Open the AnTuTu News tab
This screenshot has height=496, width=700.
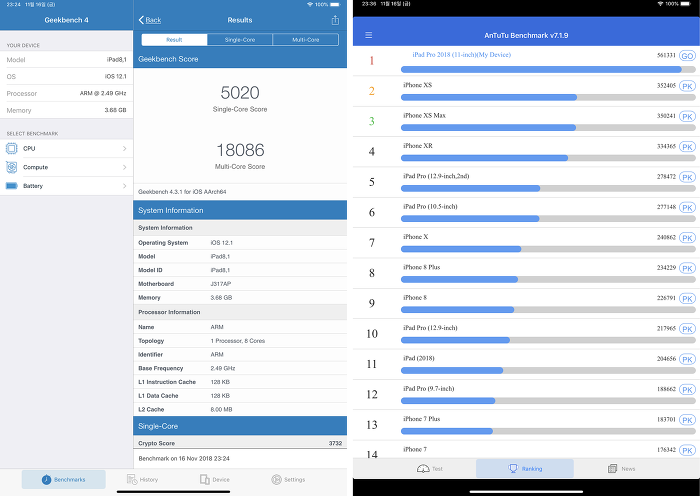(x=621, y=469)
